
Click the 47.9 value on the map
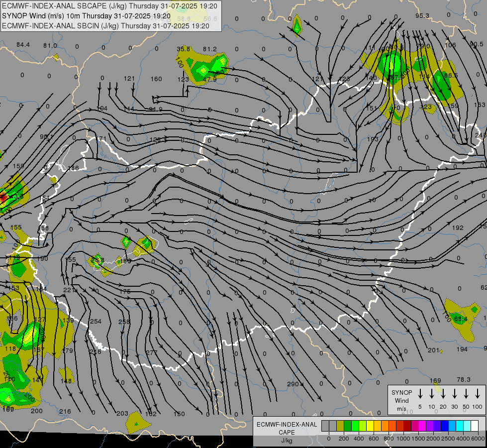(x=209, y=79)
